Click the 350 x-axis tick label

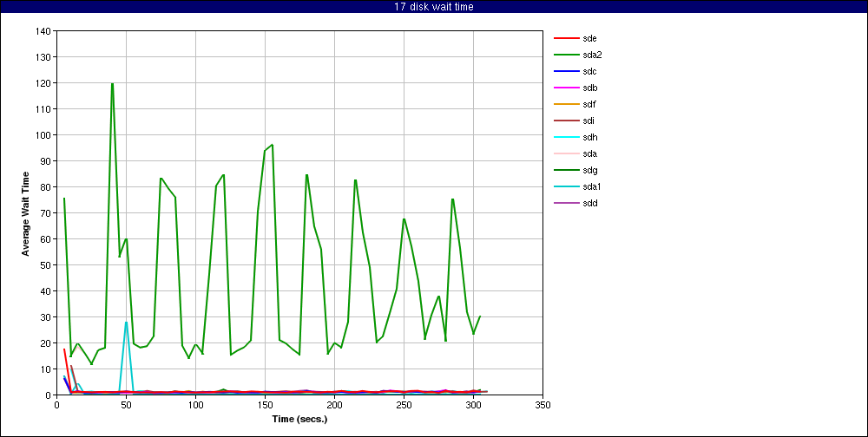pos(542,405)
